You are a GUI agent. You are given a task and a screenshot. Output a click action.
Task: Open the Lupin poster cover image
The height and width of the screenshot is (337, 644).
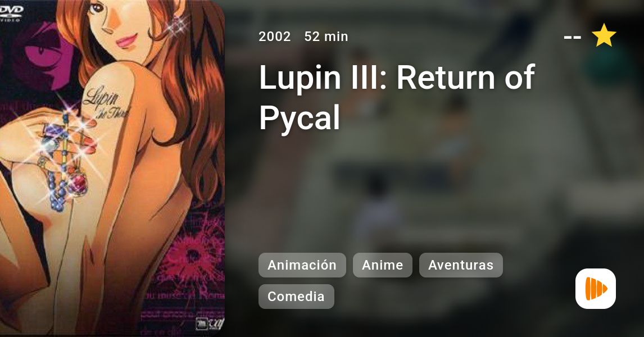coord(112,168)
